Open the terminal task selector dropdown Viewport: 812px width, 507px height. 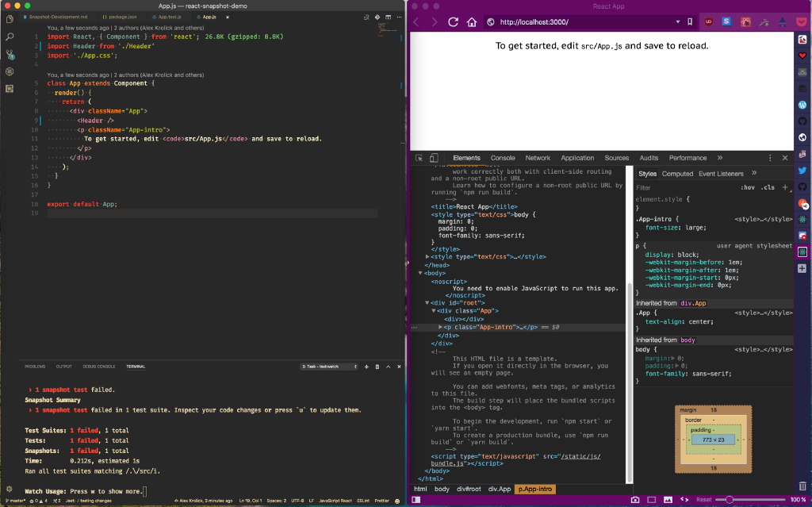(x=329, y=367)
